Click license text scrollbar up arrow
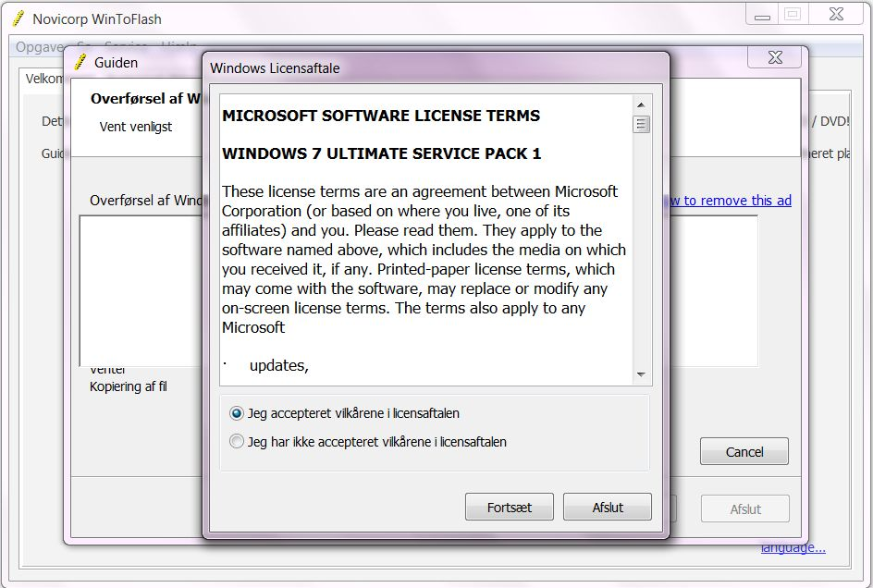873x588 pixels. click(x=641, y=104)
